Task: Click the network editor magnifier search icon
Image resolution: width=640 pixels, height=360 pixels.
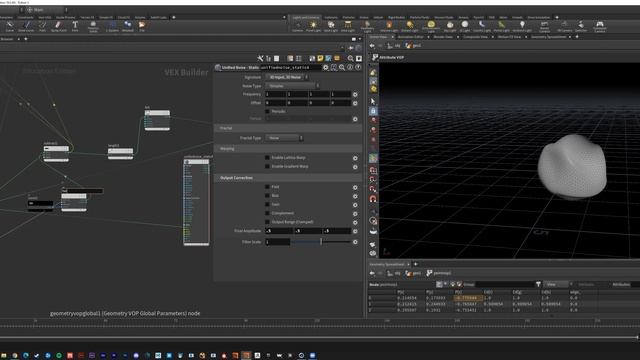Action: 350,59
